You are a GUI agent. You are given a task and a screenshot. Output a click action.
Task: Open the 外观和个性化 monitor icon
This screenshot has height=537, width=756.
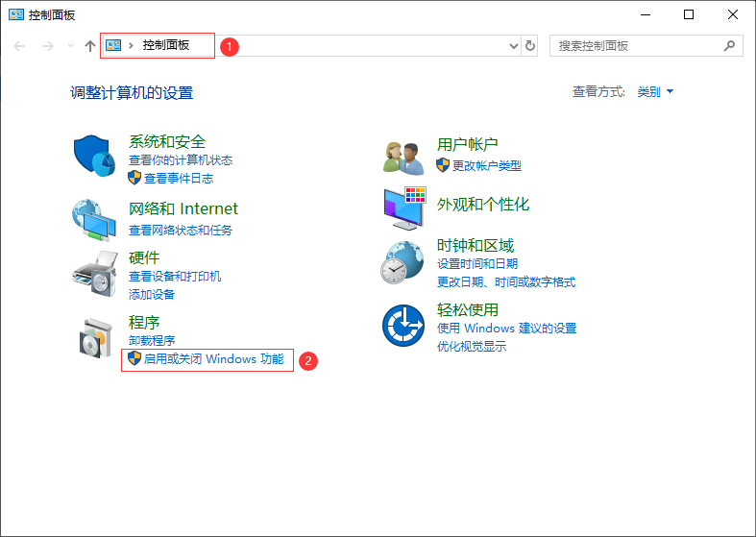click(404, 208)
